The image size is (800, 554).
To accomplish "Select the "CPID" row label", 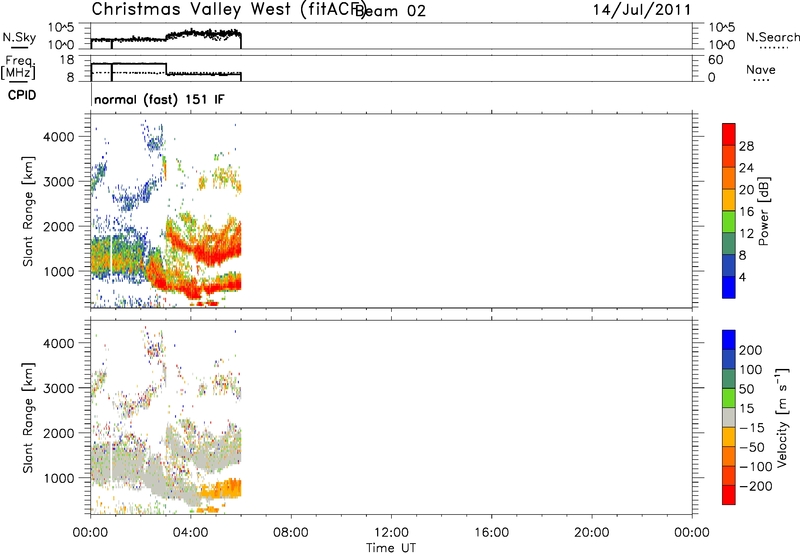I will pos(22,95).
